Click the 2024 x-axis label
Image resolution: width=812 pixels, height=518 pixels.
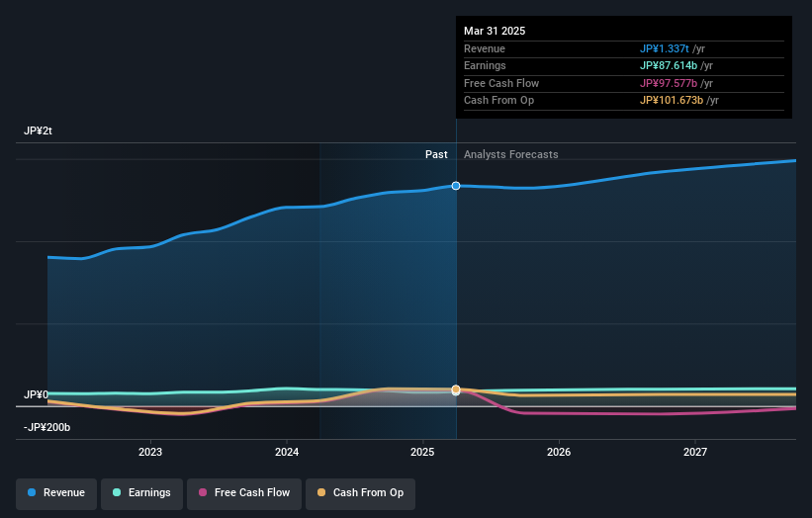tap(287, 452)
